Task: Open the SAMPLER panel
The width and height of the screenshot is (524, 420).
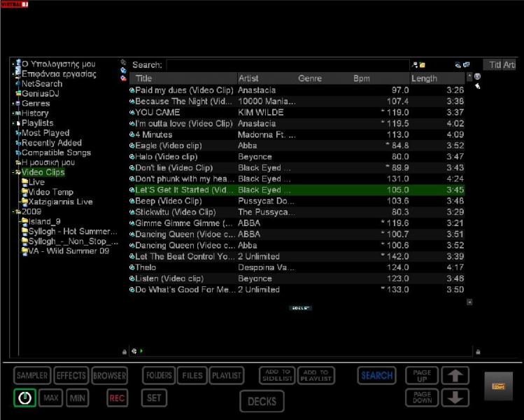Action: point(32,375)
